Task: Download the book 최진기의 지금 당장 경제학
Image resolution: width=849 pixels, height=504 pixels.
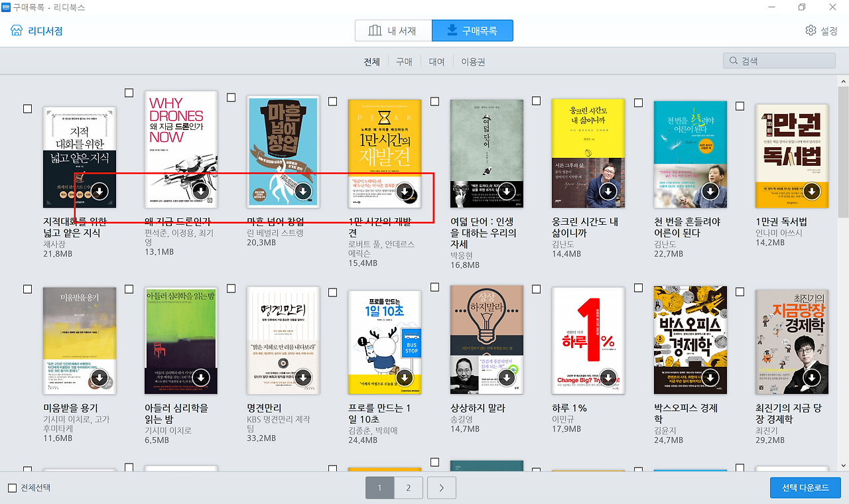Action: (812, 378)
